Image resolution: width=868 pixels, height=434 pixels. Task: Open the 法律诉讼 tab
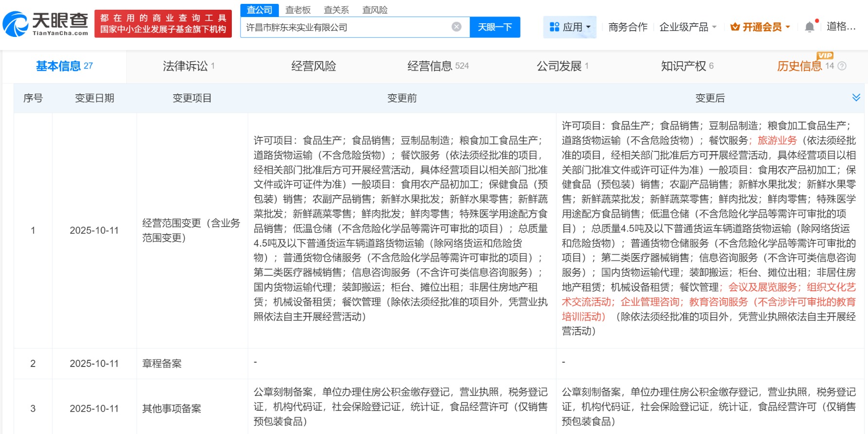coord(188,66)
